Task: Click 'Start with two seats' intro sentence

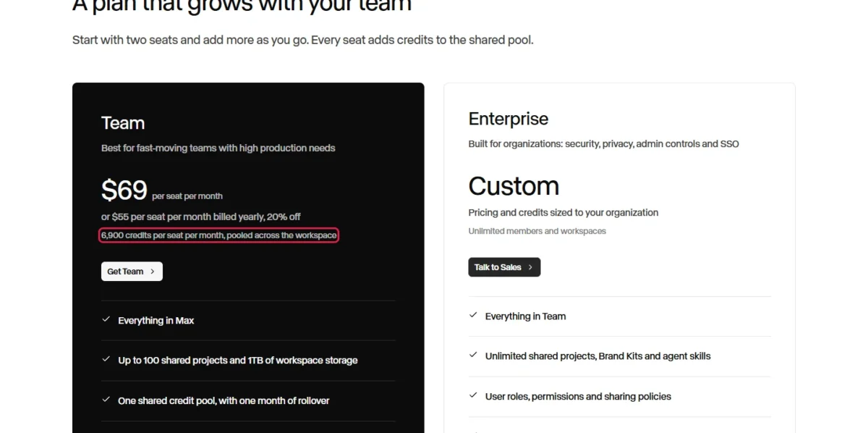Action: [303, 40]
